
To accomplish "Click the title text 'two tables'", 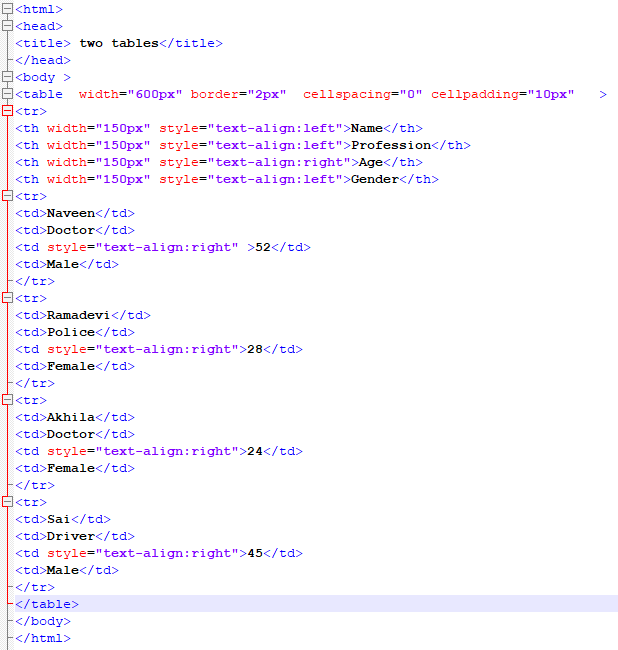I will pos(119,43).
